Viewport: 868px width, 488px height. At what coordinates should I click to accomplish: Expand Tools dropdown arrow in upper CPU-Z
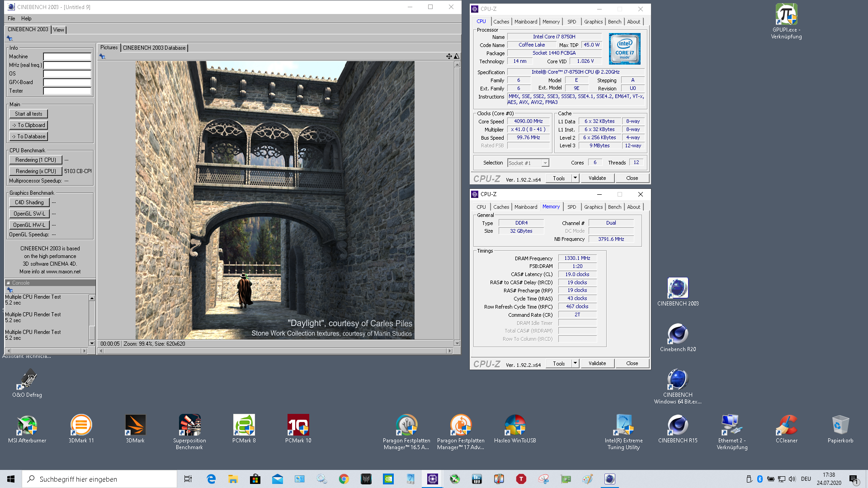[575, 178]
